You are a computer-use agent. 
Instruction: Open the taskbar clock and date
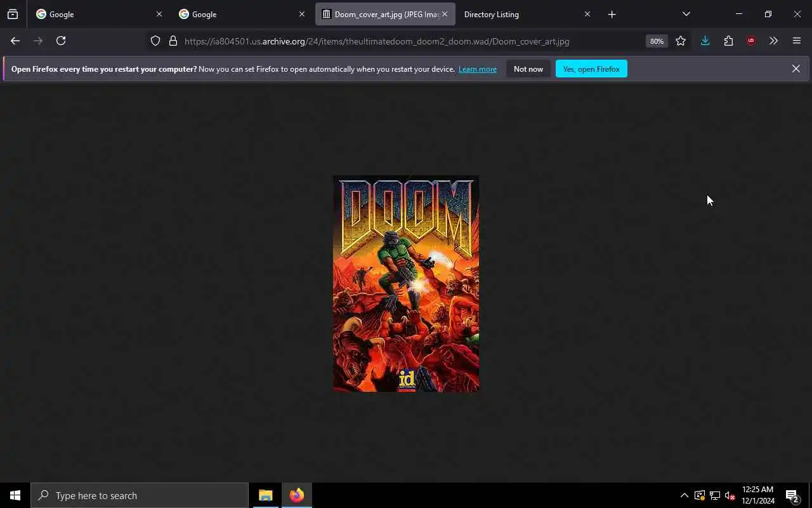[758, 495]
